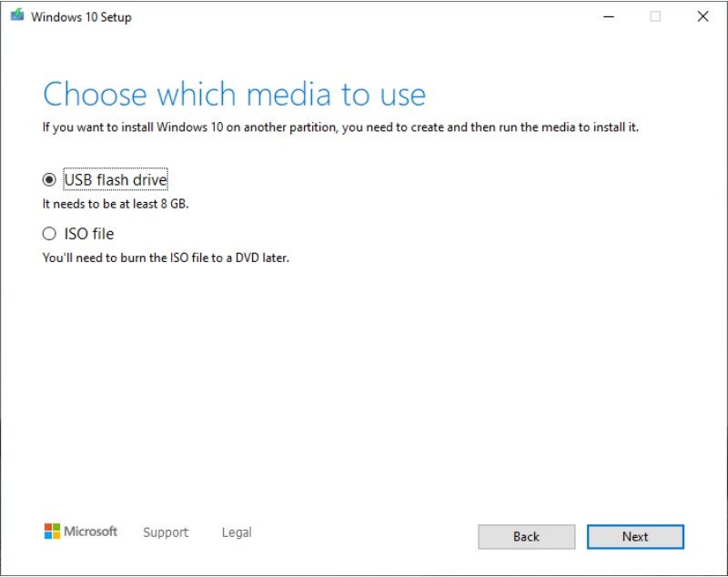Screen dimensions: 728x577
Task: Select the ISO file option
Action: (x=50, y=234)
